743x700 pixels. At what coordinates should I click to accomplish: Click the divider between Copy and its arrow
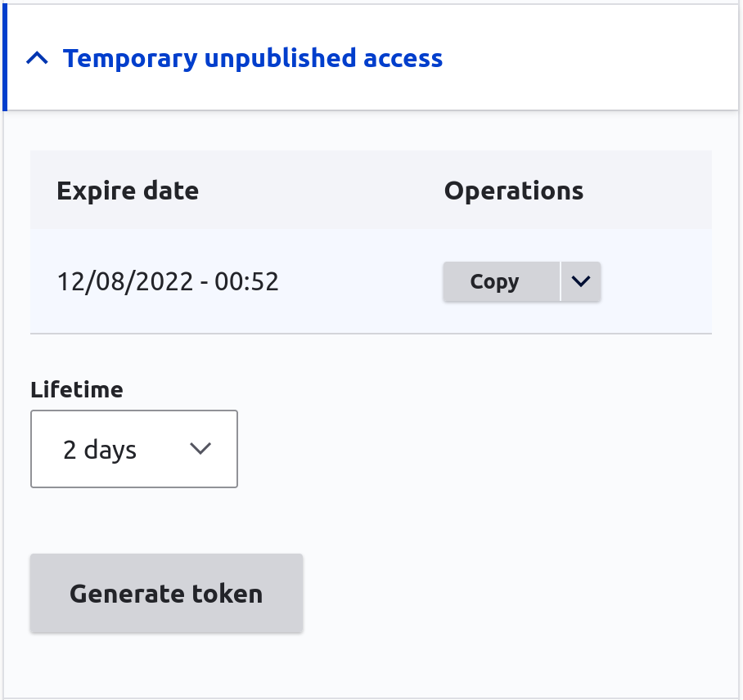[560, 281]
